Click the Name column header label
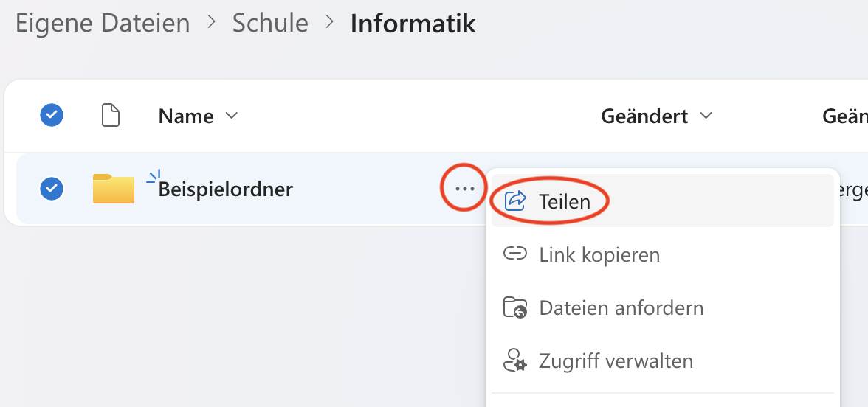The height and width of the screenshot is (407, 868). [186, 116]
